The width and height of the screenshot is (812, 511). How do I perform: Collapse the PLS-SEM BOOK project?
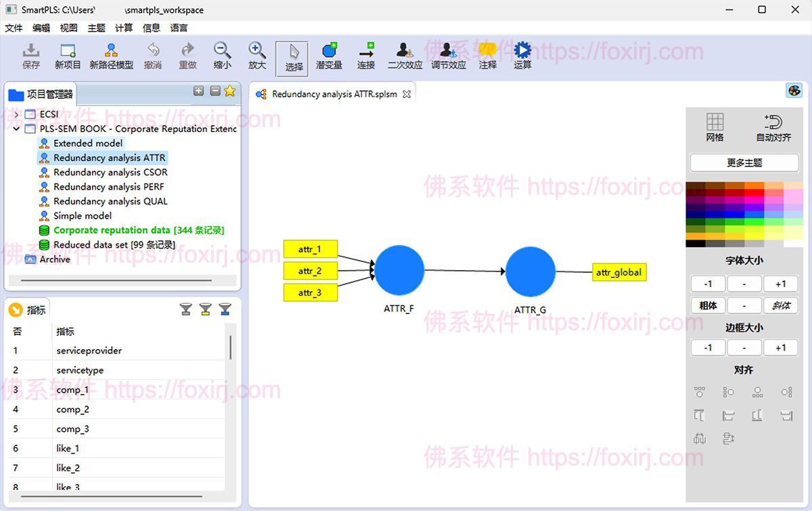coord(17,129)
